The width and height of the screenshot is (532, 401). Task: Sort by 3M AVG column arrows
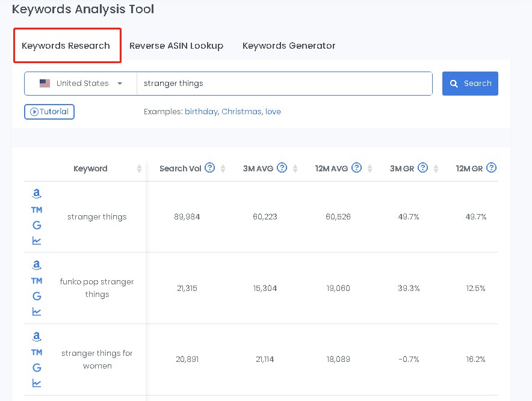click(295, 168)
